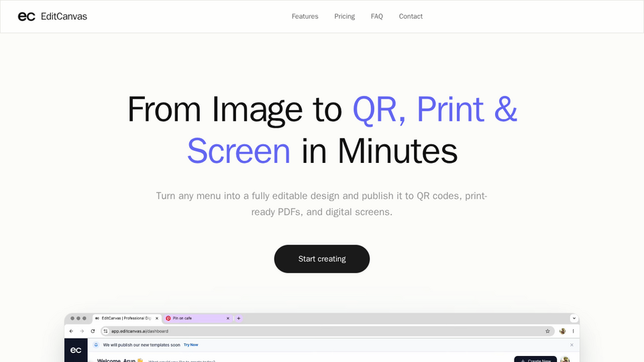Go to the Pricing page
The image size is (644, 362).
344,16
